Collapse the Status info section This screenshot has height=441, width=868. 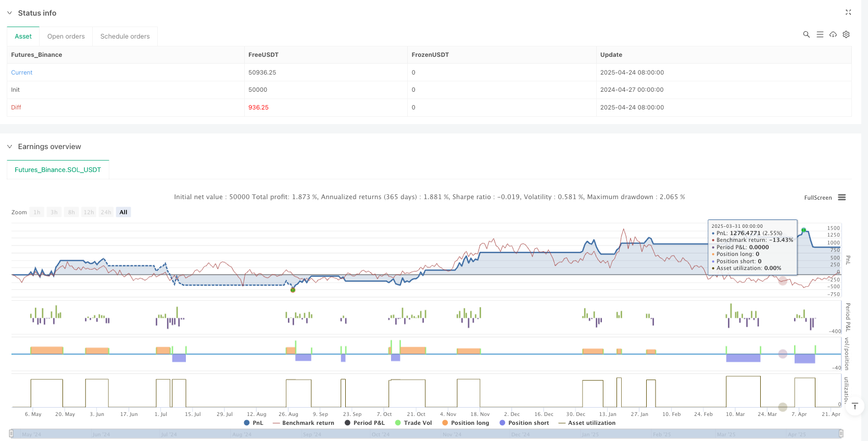tap(9, 13)
